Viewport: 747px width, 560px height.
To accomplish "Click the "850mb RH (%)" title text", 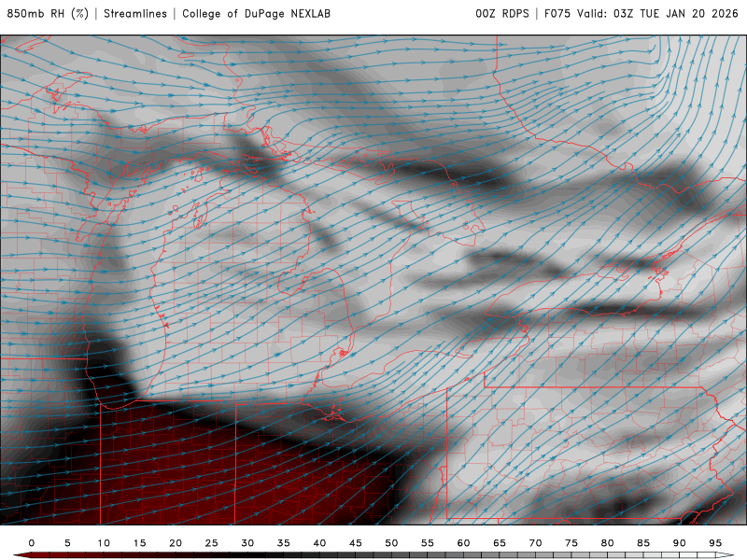I will click(49, 14).
